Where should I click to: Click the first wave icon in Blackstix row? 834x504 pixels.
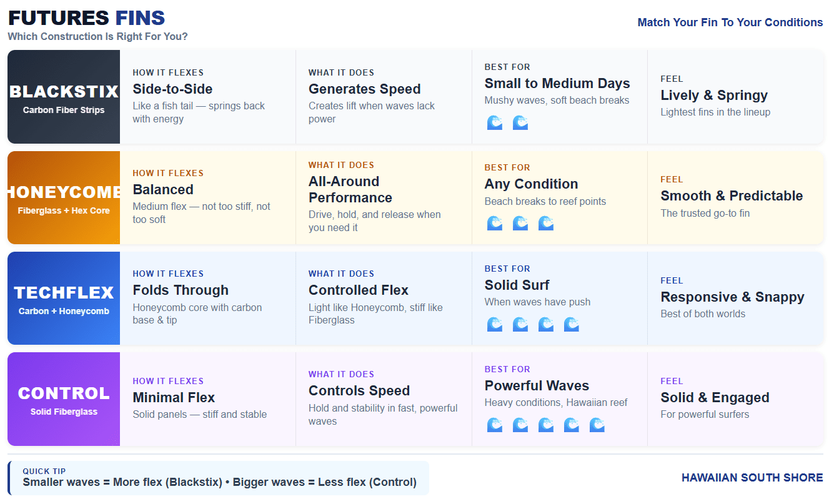click(x=494, y=122)
